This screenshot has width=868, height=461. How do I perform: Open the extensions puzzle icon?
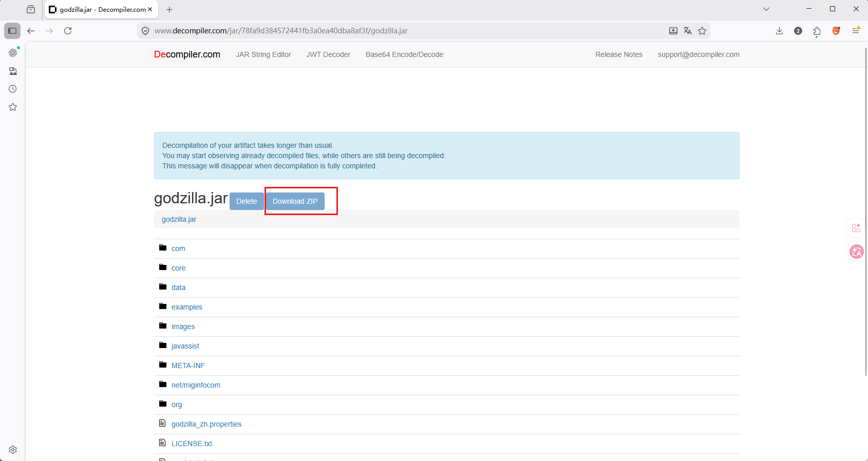click(x=817, y=31)
